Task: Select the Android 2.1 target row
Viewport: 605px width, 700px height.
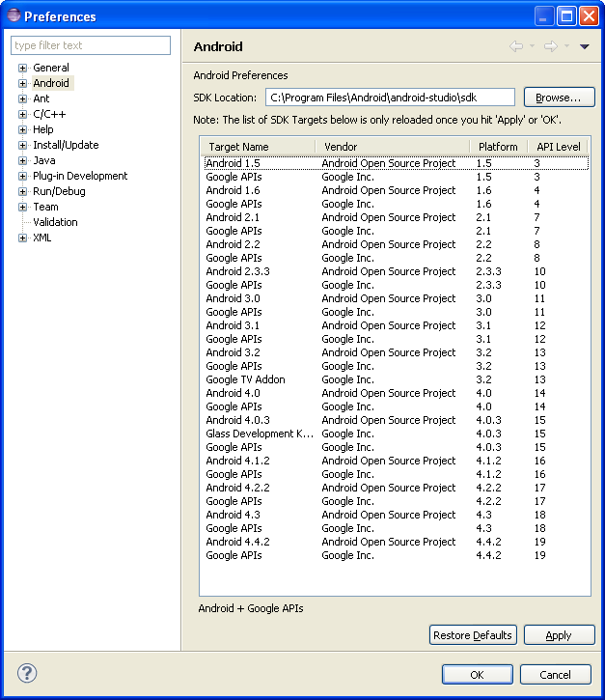Action: (397, 217)
